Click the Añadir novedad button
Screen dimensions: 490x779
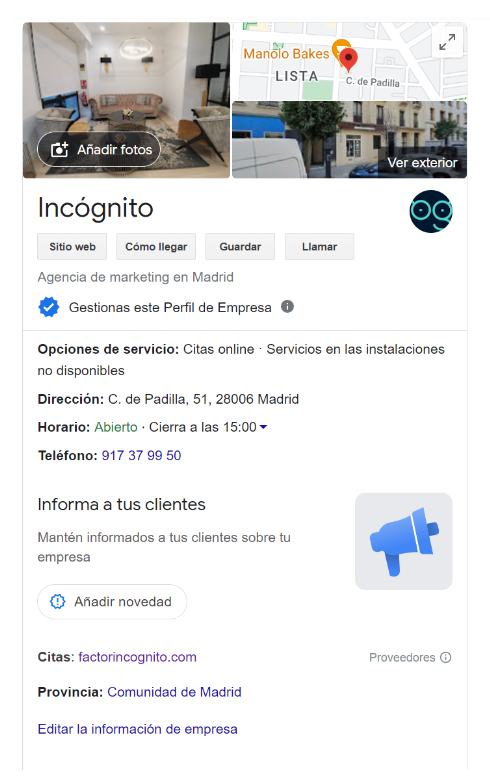[112, 602]
